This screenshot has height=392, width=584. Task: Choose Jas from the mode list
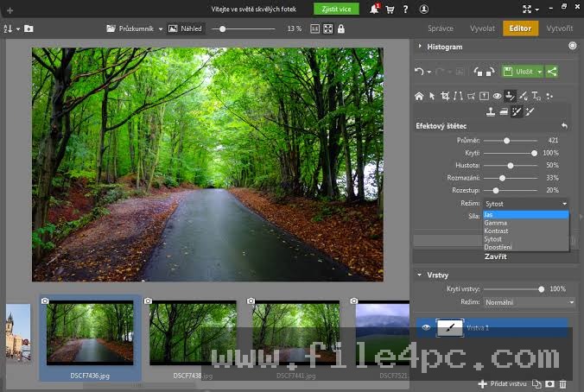[525, 214]
